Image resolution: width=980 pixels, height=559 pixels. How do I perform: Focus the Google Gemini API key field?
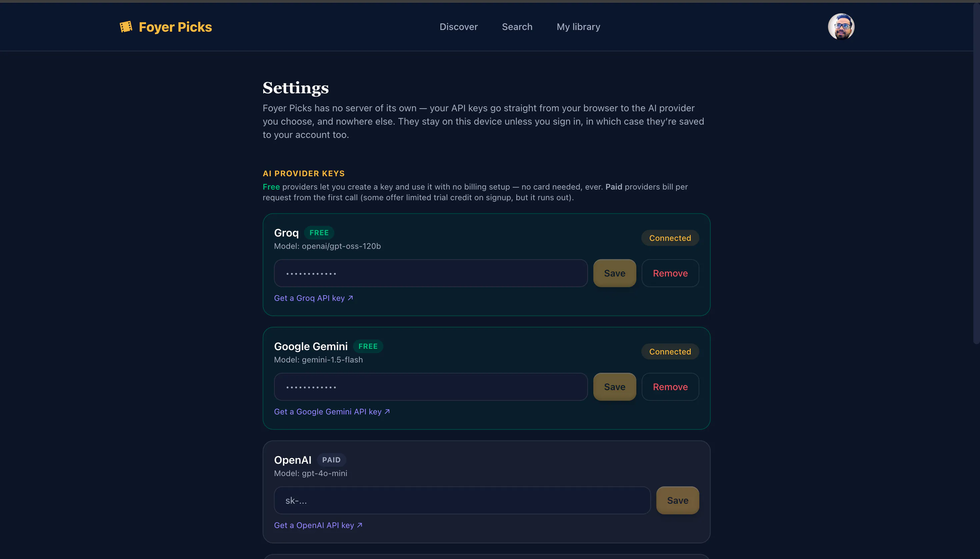431,387
